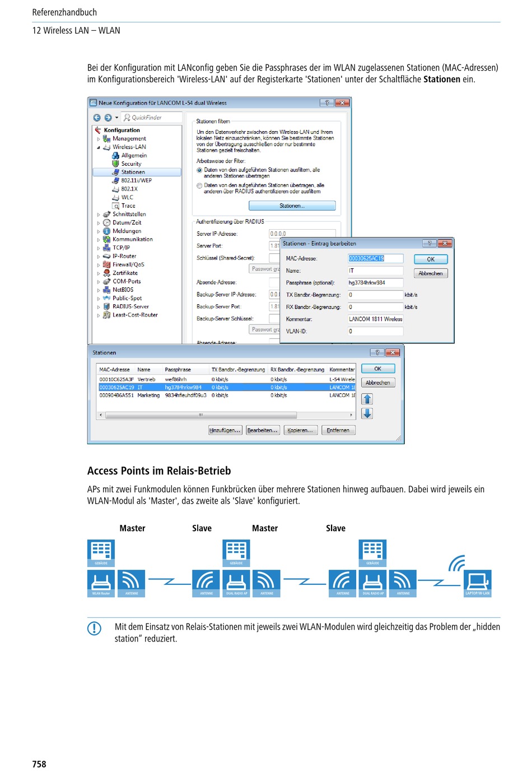
Task: Click the Datum/Zeit clock icon
Action: (107, 222)
